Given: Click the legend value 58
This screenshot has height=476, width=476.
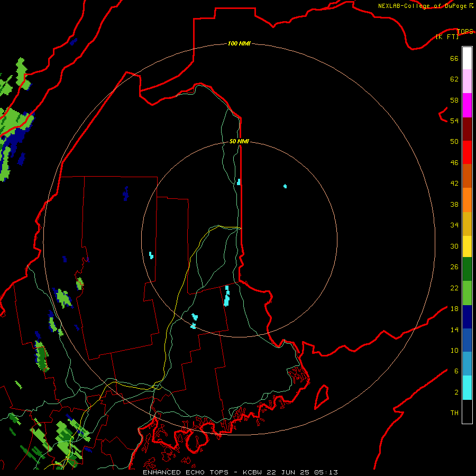Looking at the screenshot, I should (x=454, y=100).
